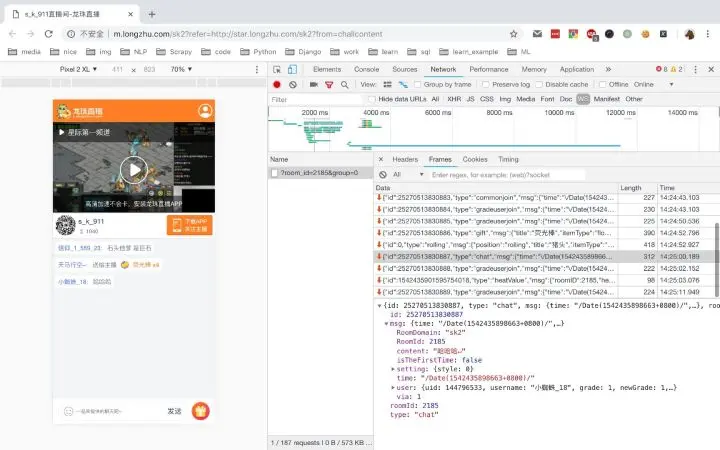Open the All frames filter dropdown
The image size is (720, 450).
pos(408,174)
